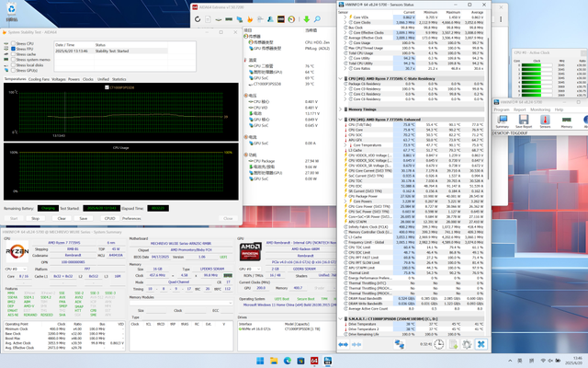This screenshot has height=368, width=588.
Task: Open the flame stability test icon in AIDA64 toolbar
Action: pos(250,19)
